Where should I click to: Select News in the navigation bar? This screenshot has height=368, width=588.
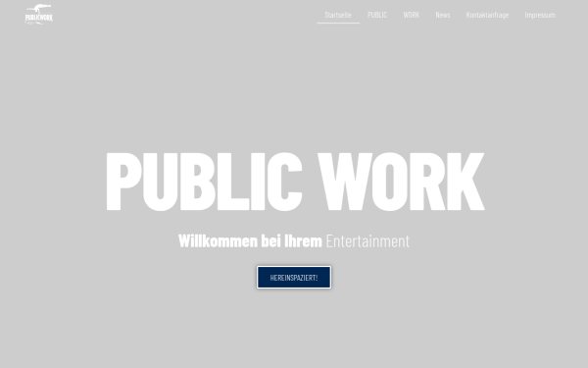click(x=443, y=15)
